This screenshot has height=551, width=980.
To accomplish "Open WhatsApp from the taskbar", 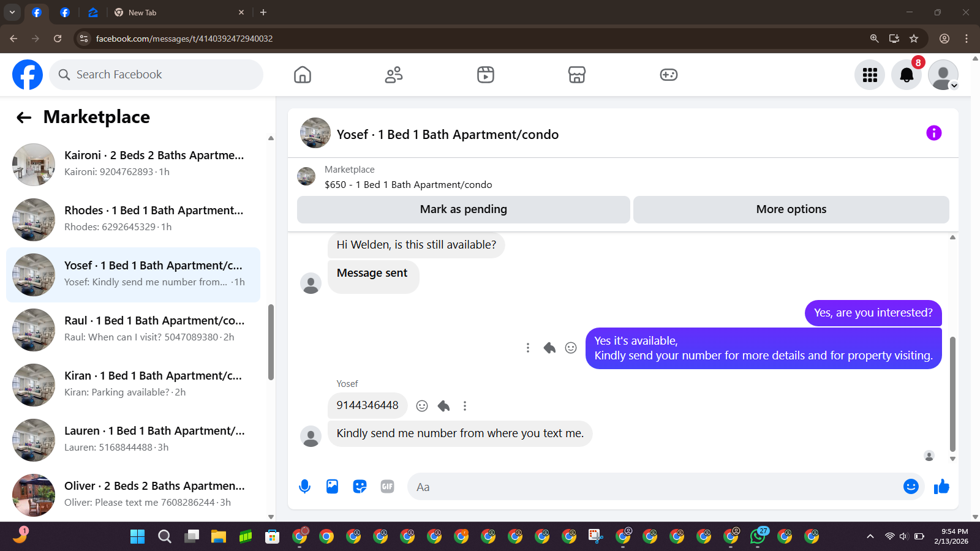I will (758, 537).
